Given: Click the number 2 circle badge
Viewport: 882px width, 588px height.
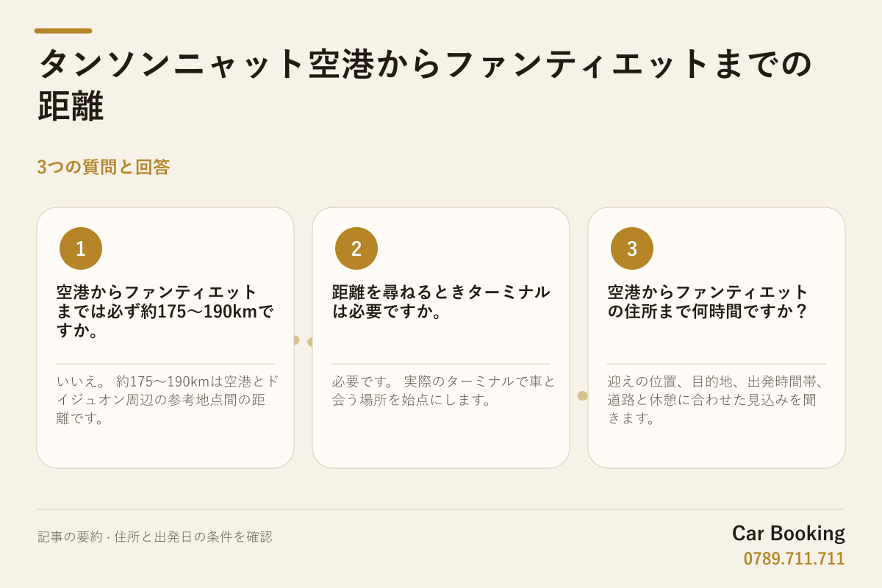Looking at the screenshot, I should tap(356, 248).
